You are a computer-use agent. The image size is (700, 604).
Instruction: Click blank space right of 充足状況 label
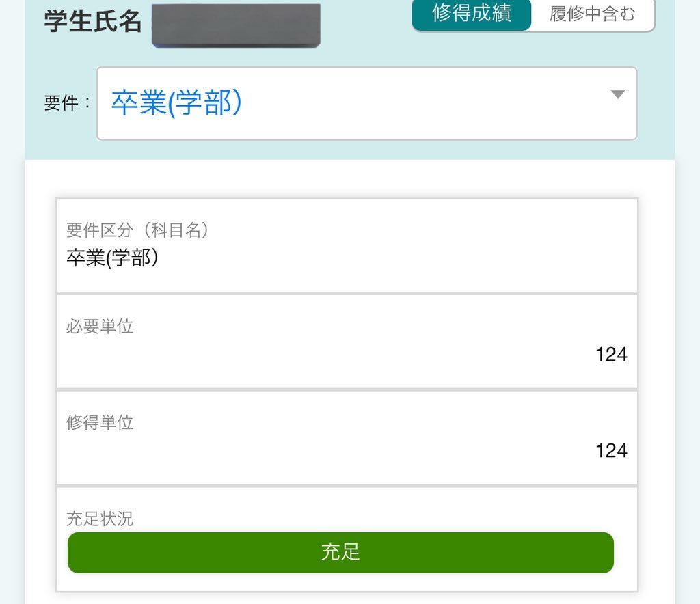click(x=376, y=517)
